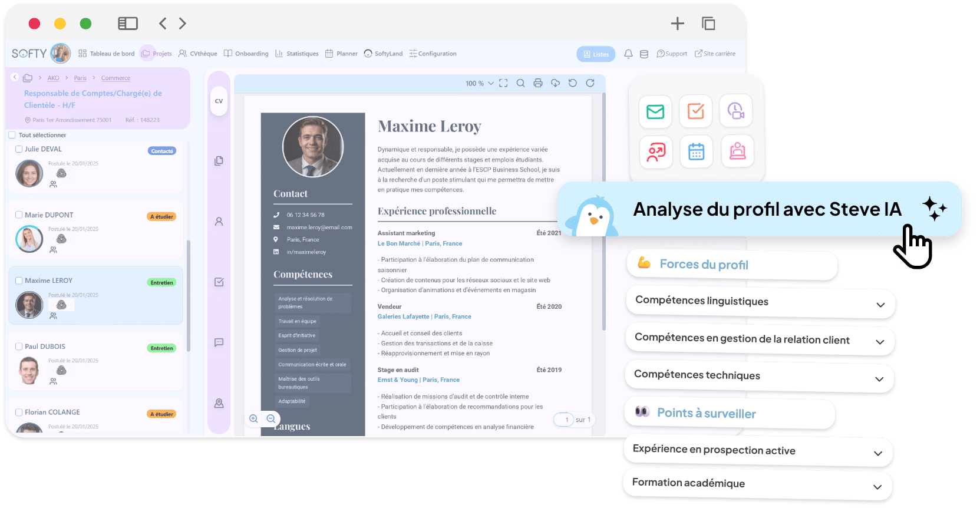The image size is (980, 508).
Task: Open Tableau de bord menu
Action: [x=107, y=54]
